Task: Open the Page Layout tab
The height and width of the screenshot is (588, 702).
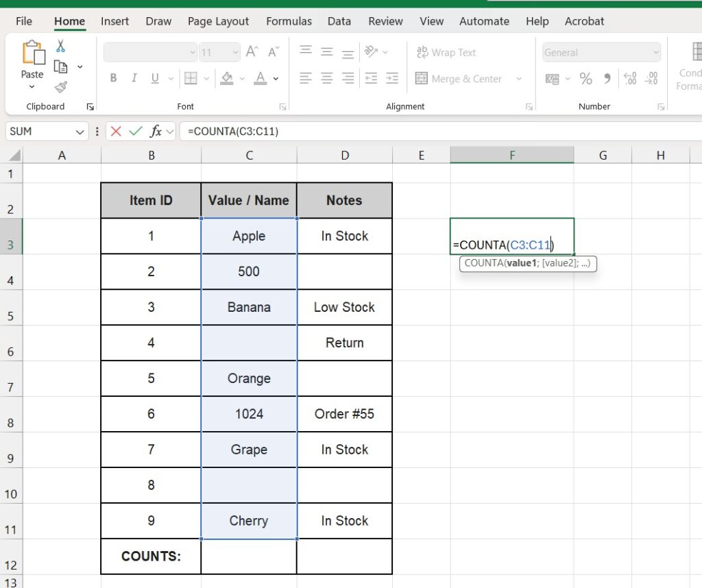Action: [x=218, y=21]
